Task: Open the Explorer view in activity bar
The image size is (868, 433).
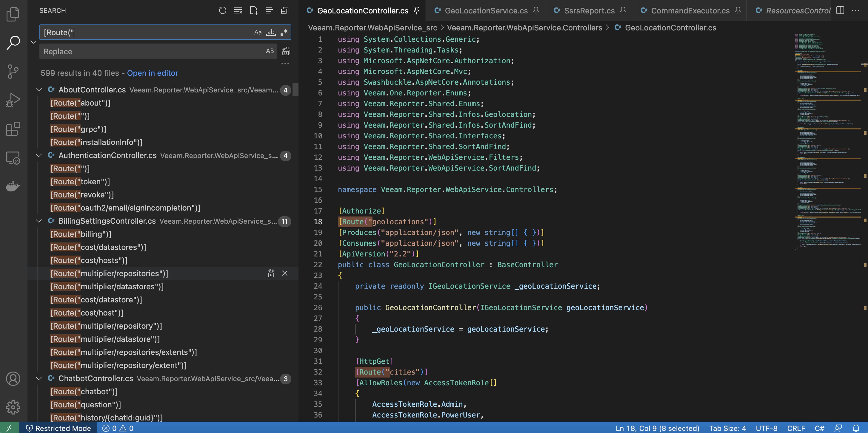Action: point(13,14)
